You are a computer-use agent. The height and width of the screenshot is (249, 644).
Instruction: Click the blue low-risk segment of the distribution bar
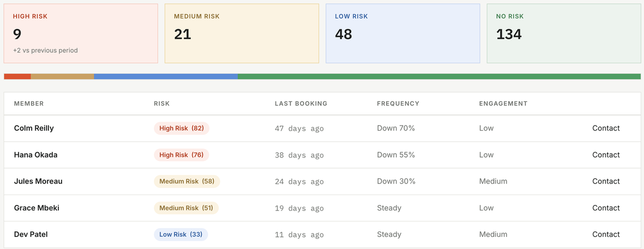(x=166, y=77)
